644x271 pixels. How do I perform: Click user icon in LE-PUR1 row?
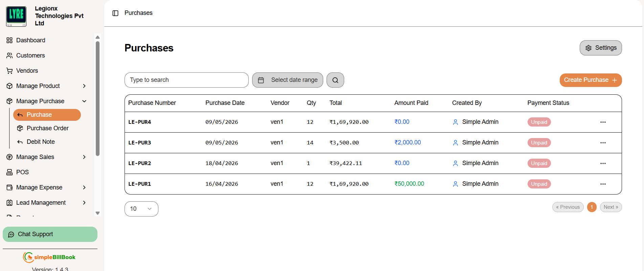pyautogui.click(x=456, y=184)
